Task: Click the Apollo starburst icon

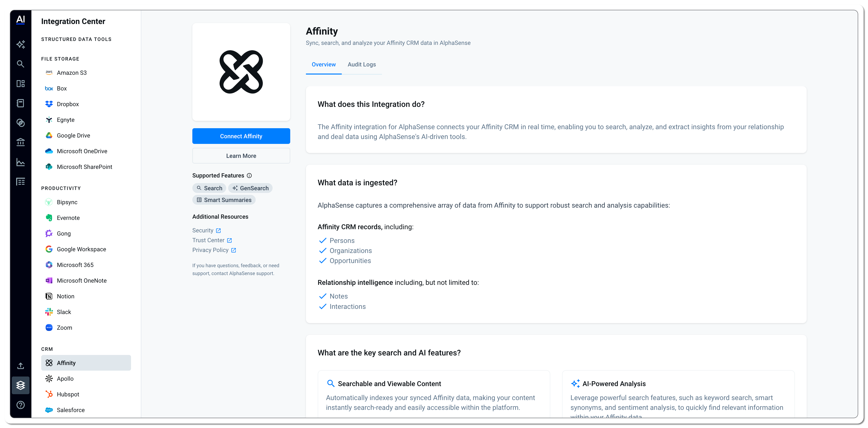Action: click(49, 378)
